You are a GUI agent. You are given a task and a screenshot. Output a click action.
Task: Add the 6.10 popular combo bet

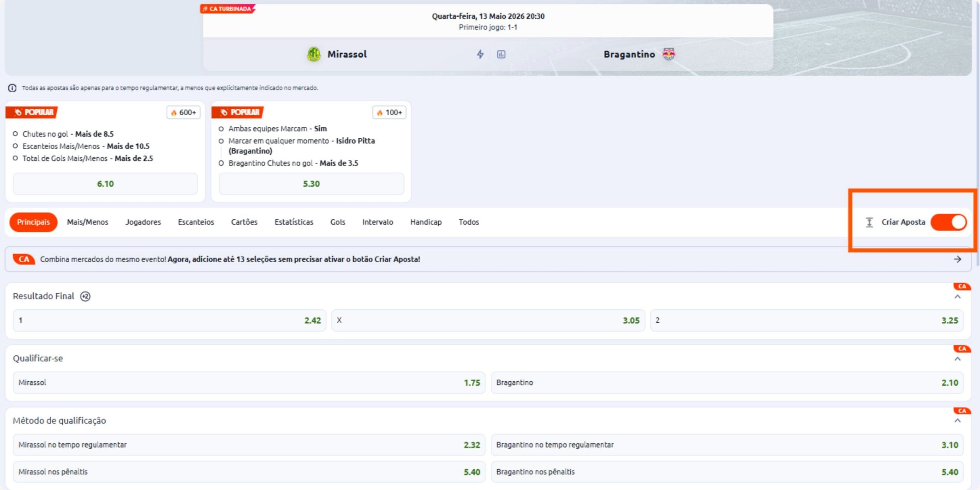click(x=105, y=184)
